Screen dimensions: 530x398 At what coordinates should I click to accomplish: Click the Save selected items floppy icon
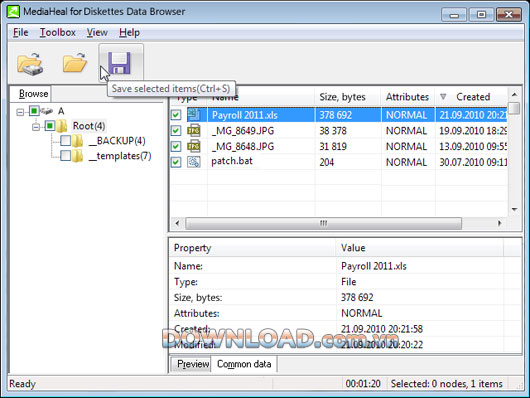coord(119,63)
